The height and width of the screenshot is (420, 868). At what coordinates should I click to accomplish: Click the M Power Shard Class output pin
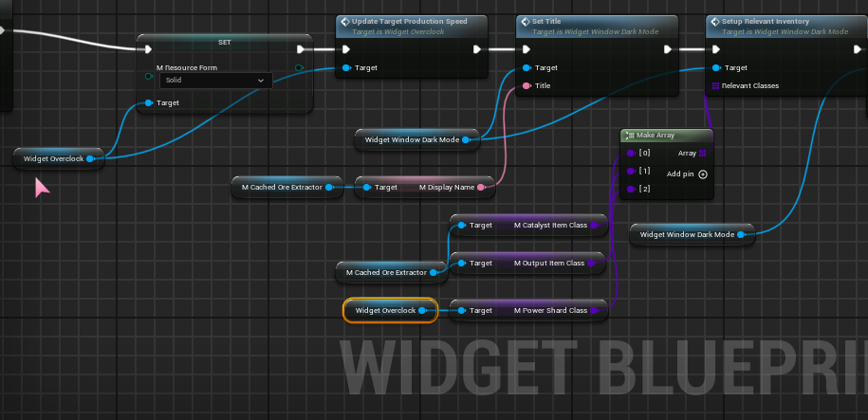pos(594,310)
